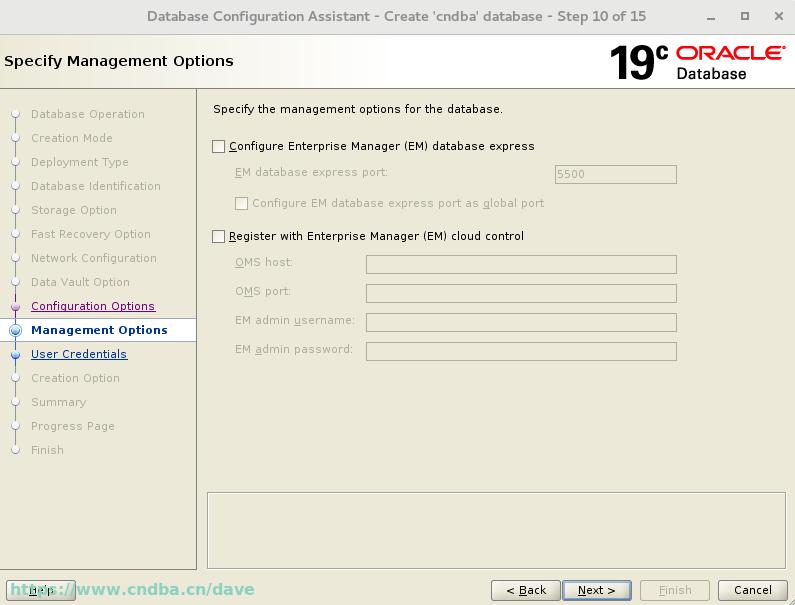Click the empty message area at bottom
This screenshot has height=605, width=795.
(496, 530)
